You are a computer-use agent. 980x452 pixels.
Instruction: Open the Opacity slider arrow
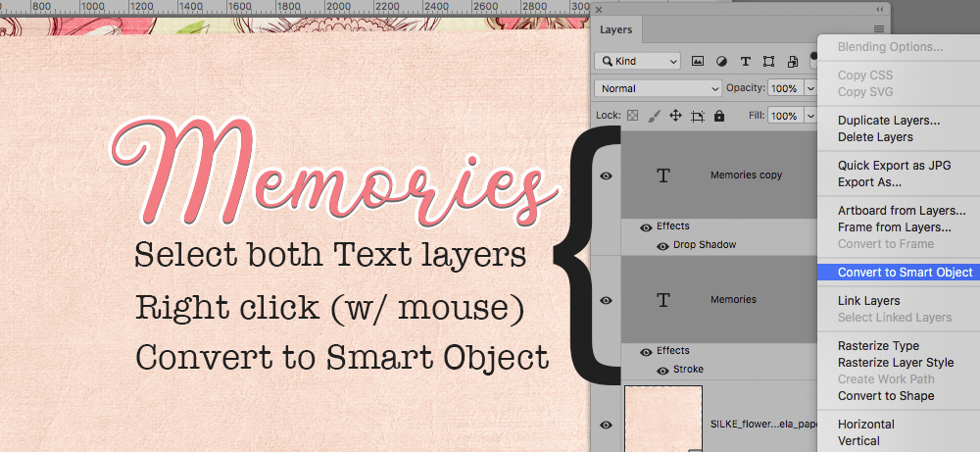[810, 89]
